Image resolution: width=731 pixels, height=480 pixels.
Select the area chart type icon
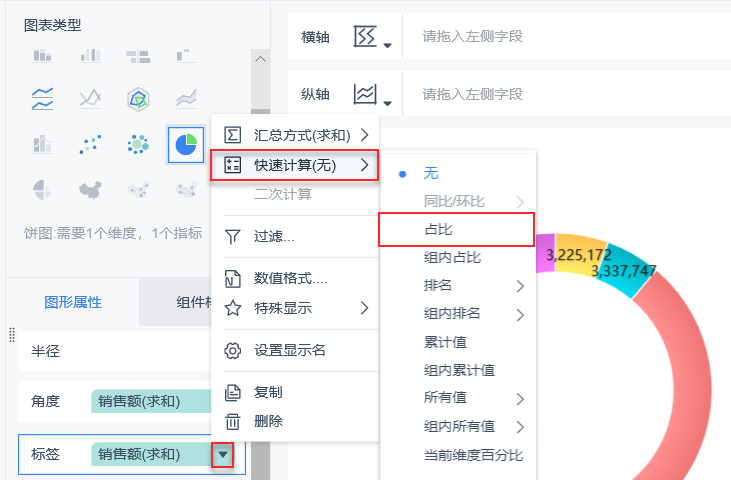[x=186, y=99]
